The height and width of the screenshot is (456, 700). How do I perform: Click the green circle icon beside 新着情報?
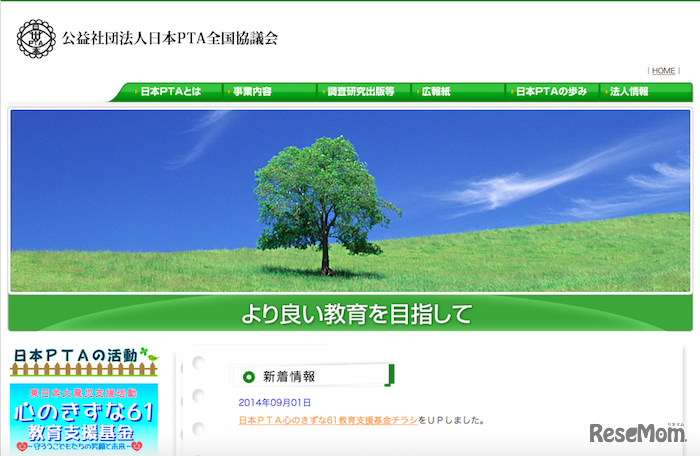tap(249, 377)
